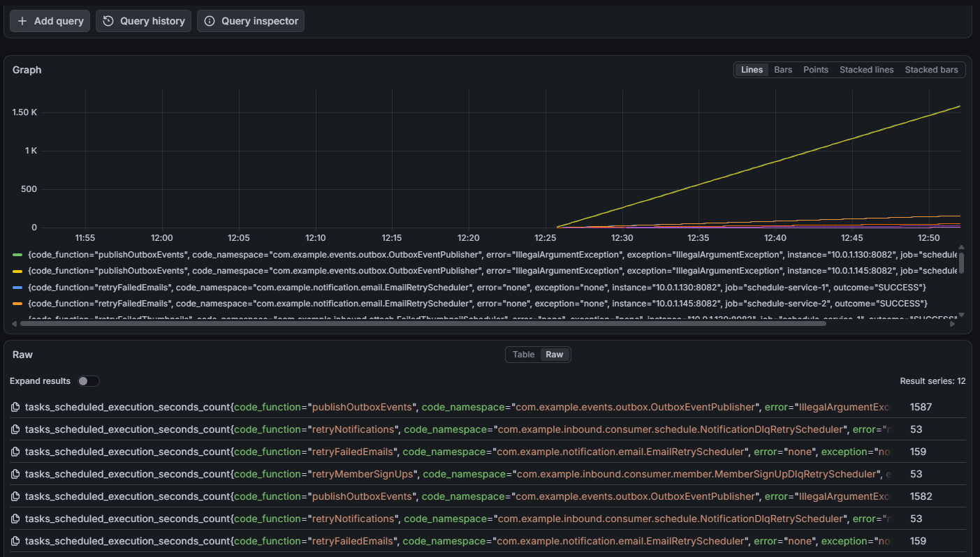Image resolution: width=980 pixels, height=557 pixels.
Task: Click the Add query button
Action: (x=50, y=21)
